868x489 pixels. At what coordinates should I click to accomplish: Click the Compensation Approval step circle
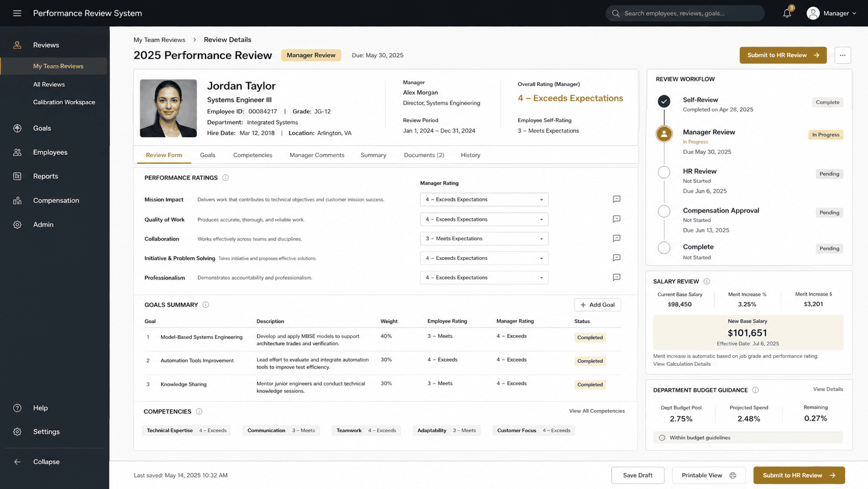click(664, 212)
